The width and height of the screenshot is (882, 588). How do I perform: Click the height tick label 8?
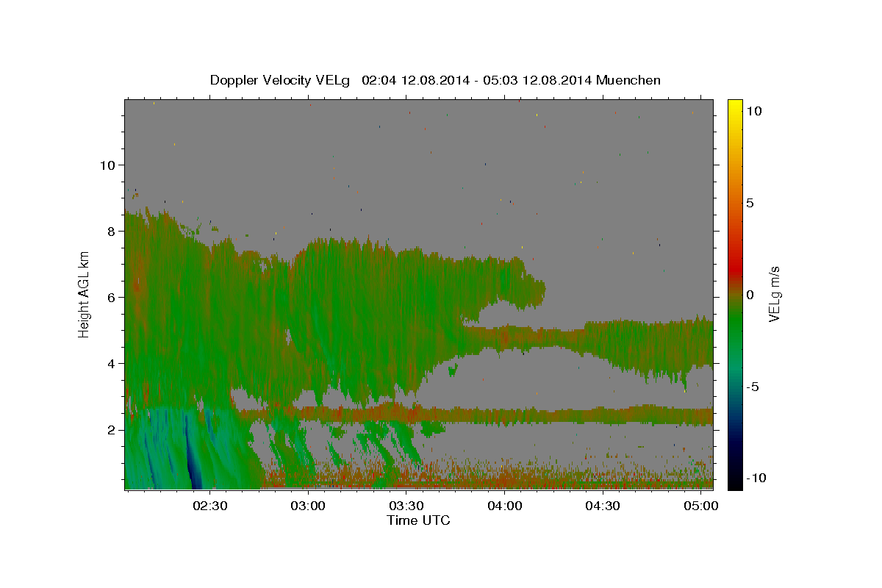coord(112,232)
